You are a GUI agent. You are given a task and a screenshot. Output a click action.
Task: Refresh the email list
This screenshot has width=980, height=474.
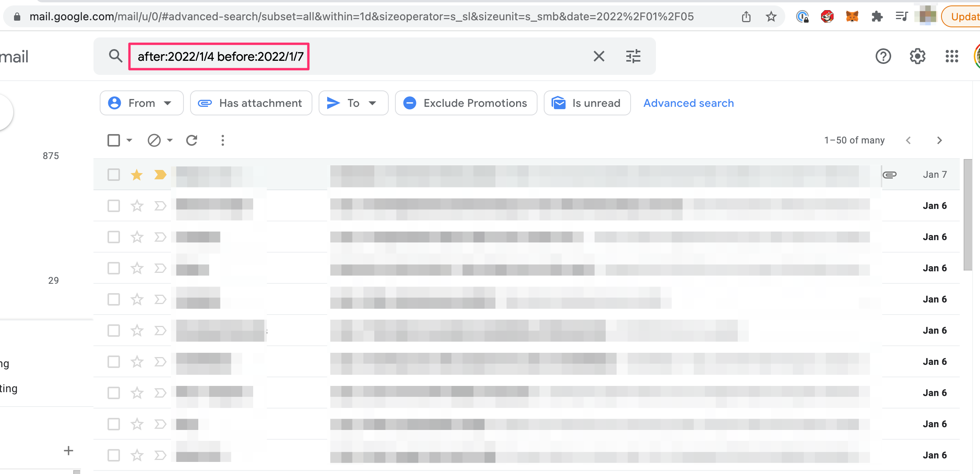(192, 140)
